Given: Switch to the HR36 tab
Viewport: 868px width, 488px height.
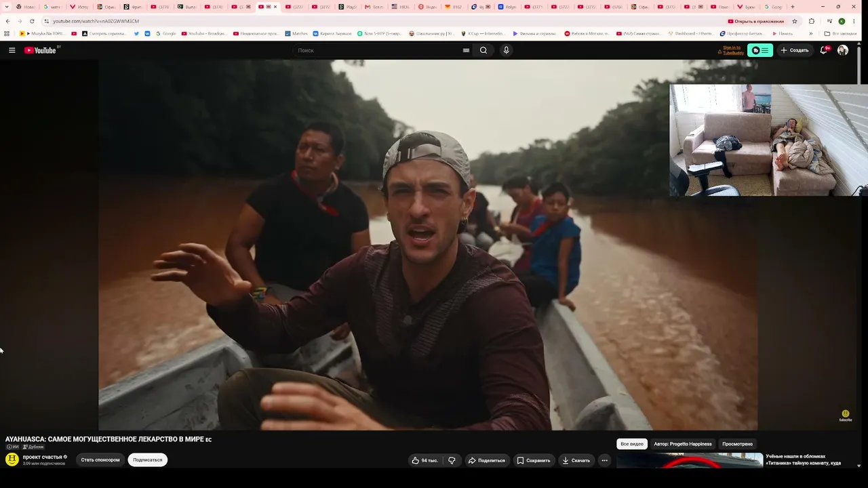Looking at the screenshot, I should click(401, 7).
